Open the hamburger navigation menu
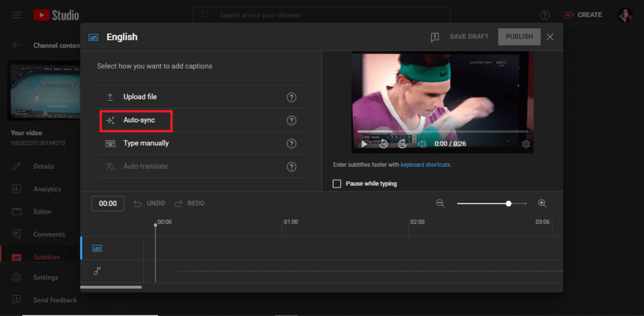The height and width of the screenshot is (316, 644). (16, 15)
